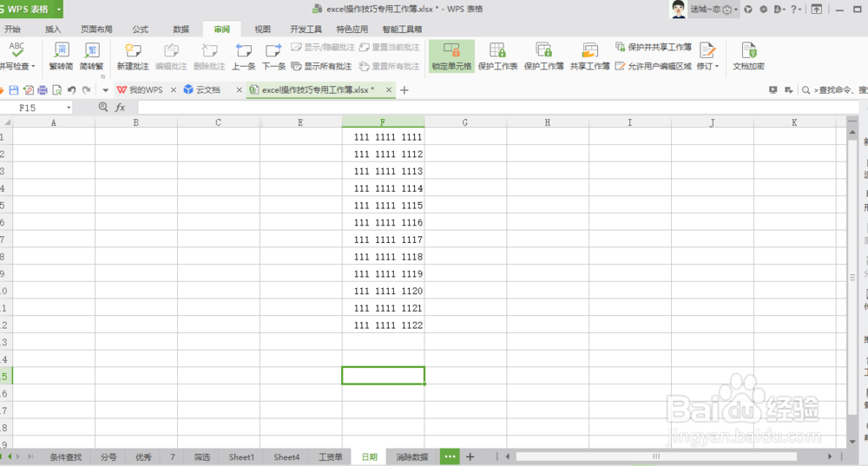Open 文档加密 document encryption
The width and height of the screenshot is (868, 466).
748,56
